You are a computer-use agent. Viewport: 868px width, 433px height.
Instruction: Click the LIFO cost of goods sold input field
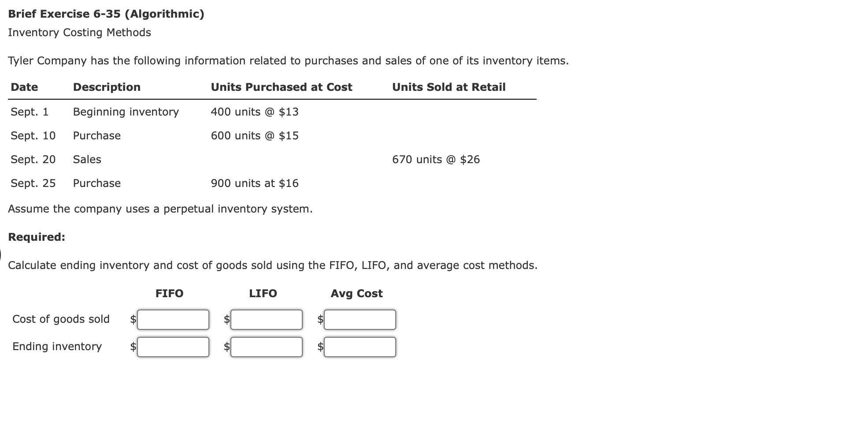coord(266,319)
